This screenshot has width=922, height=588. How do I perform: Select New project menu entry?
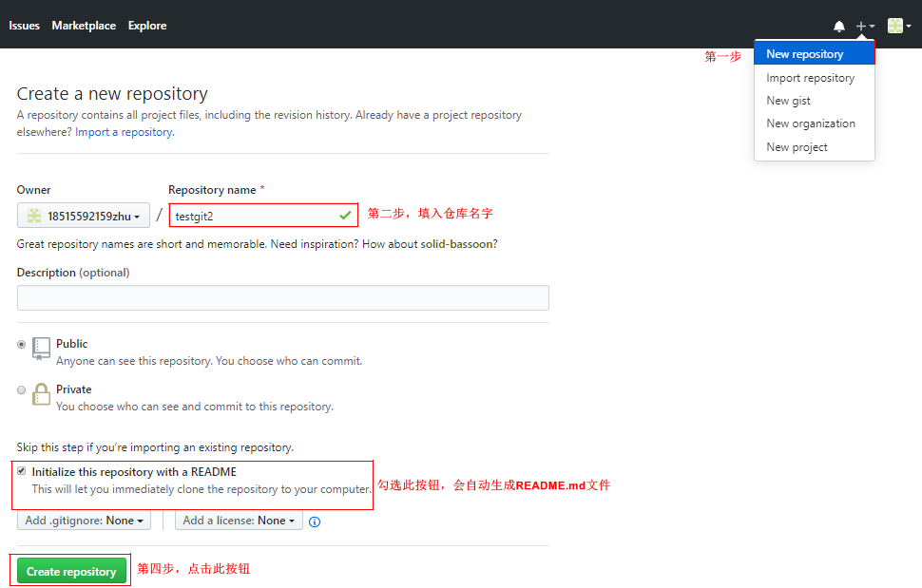point(815,147)
